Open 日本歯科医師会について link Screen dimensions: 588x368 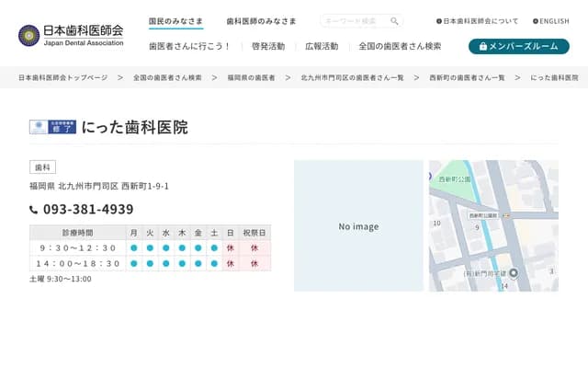(478, 21)
